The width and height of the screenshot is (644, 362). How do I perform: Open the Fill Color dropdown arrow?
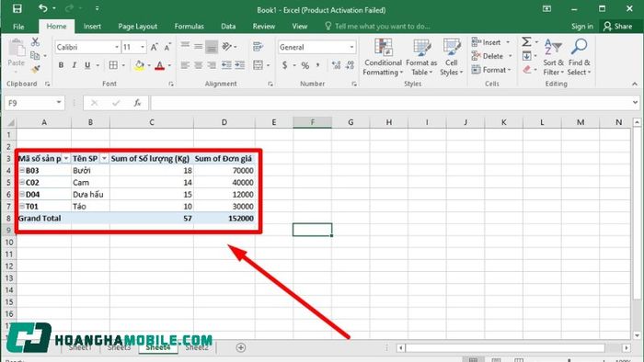(149, 65)
